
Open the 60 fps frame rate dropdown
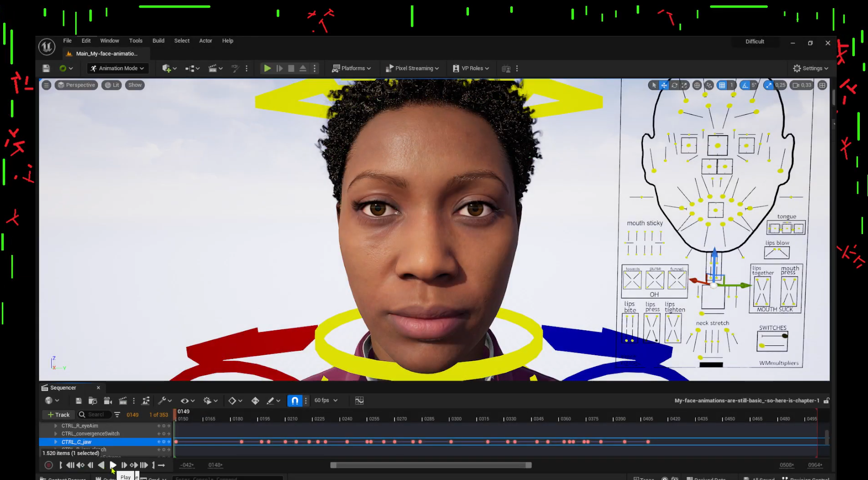[x=326, y=401]
